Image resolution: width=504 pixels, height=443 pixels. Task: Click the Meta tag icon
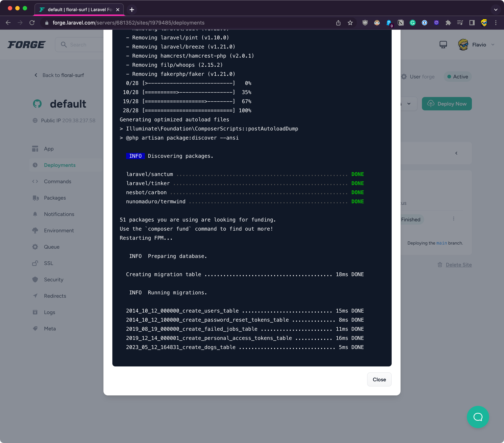(x=35, y=329)
